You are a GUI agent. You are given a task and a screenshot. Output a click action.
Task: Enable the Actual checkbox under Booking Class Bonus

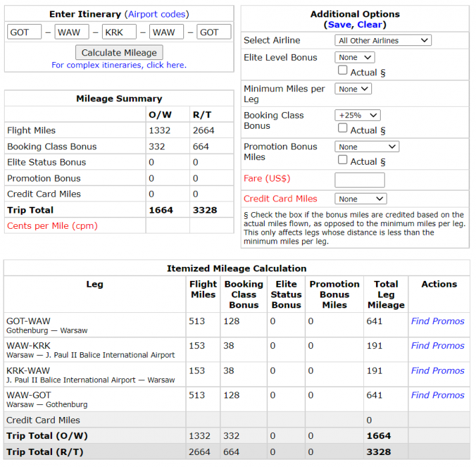tap(343, 129)
